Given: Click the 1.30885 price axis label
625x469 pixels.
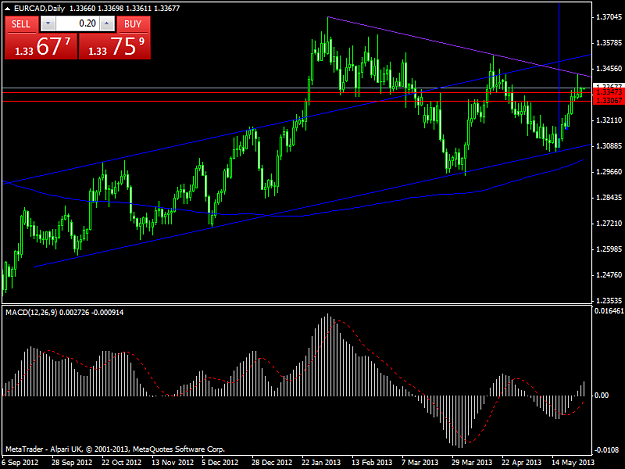Looking at the screenshot, I should click(609, 146).
